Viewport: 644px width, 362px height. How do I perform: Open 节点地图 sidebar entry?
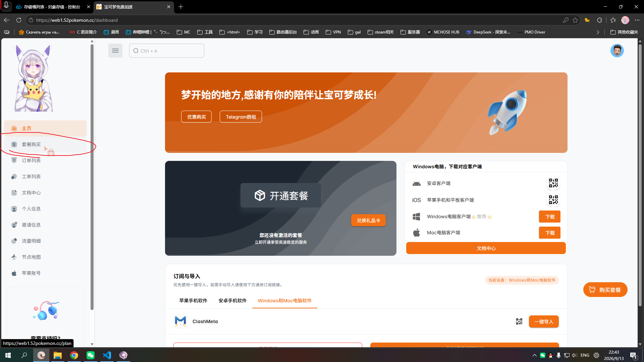pos(45,257)
